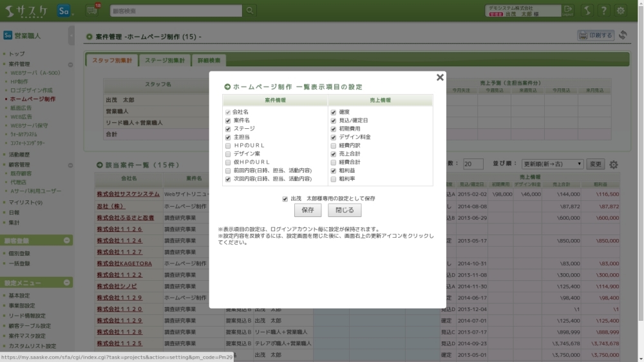The height and width of the screenshot is (362, 644).
Task: Click the Sa app switcher icon in header
Action: coord(64,10)
